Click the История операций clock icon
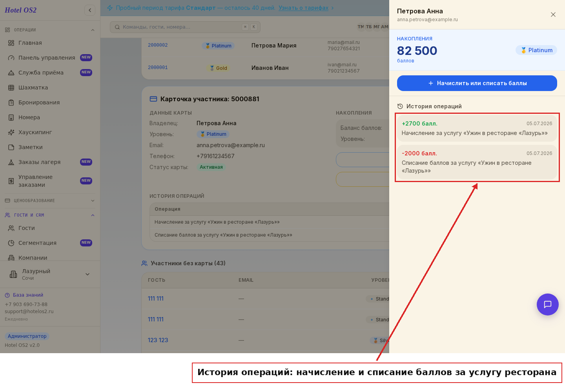 (x=400, y=106)
